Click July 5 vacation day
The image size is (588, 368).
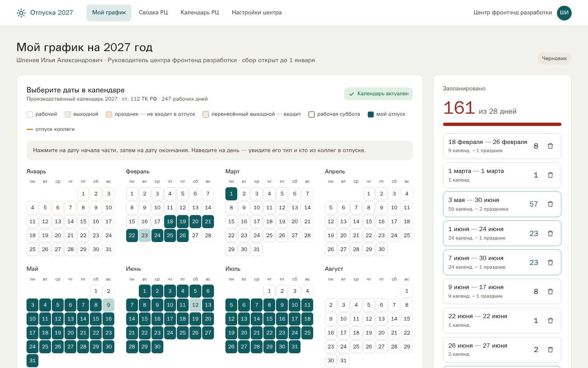(231, 305)
